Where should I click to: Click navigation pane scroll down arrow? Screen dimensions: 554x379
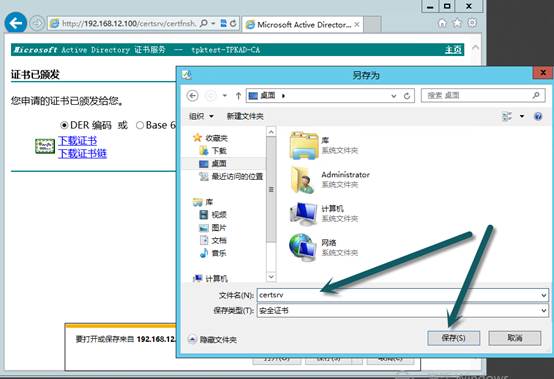tap(271, 277)
